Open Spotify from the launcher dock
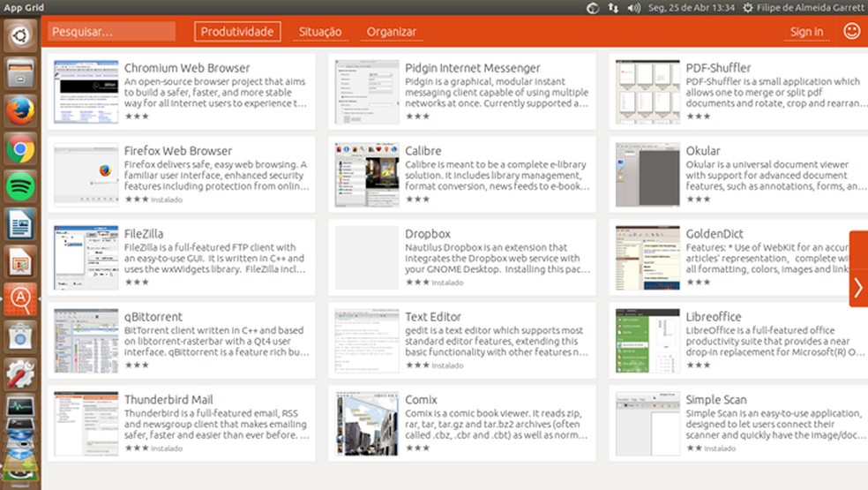Viewport: 868px width, 490px height. [20, 187]
